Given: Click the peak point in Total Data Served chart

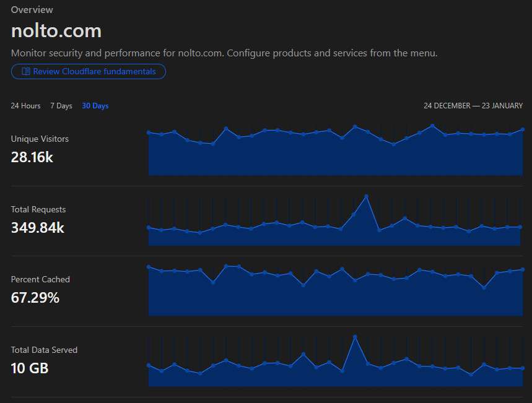Looking at the screenshot, I should [355, 337].
